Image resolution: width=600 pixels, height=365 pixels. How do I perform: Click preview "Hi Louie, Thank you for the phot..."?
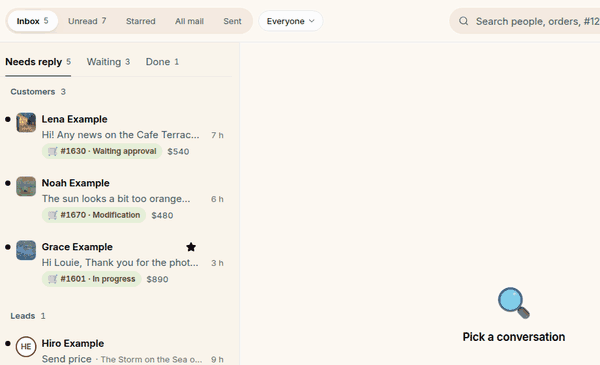[x=120, y=263]
